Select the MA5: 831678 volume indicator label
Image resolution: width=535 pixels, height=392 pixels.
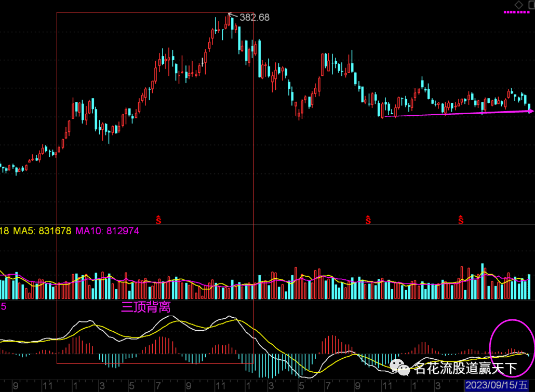click(x=42, y=231)
